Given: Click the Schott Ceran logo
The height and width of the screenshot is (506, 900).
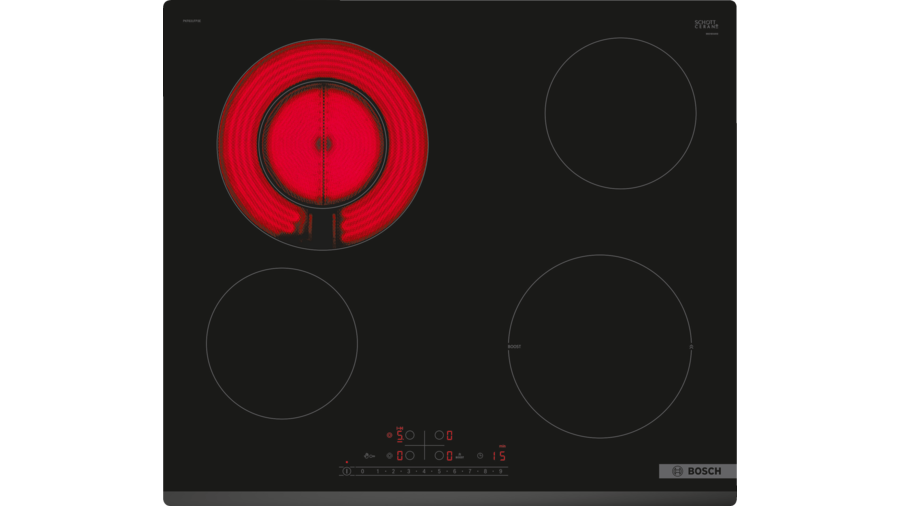Looking at the screenshot, I should 707,24.
